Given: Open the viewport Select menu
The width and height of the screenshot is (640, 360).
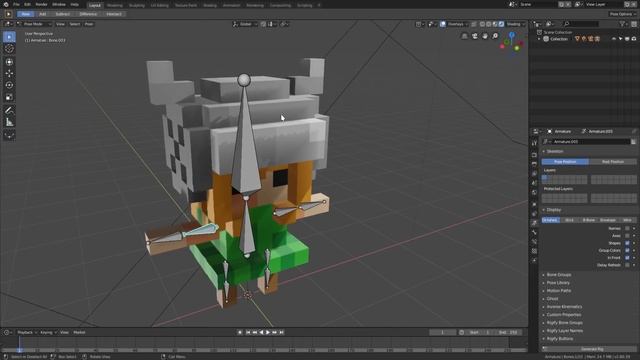Looking at the screenshot, I should click(75, 24).
